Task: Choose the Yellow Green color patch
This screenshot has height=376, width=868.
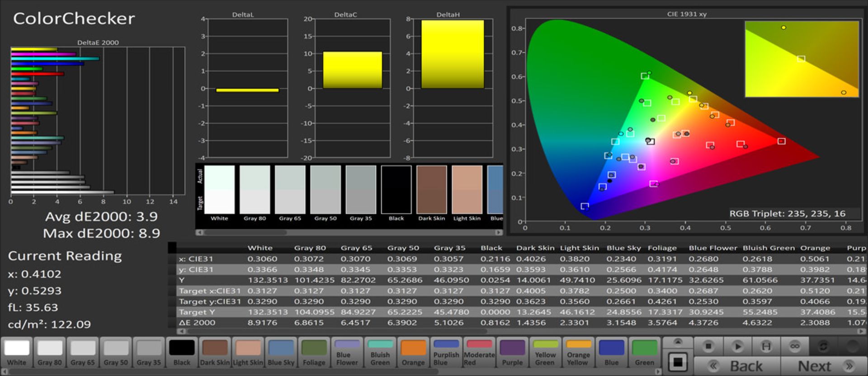Action: [545, 353]
